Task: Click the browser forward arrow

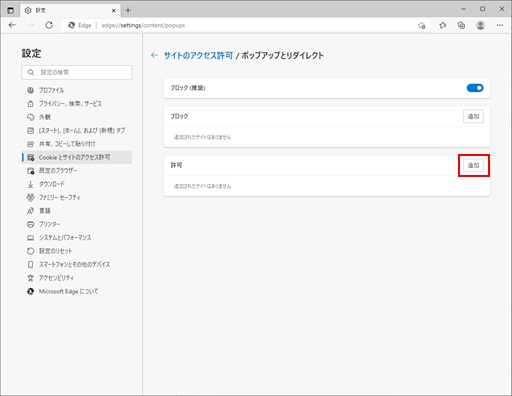Action: click(x=31, y=25)
